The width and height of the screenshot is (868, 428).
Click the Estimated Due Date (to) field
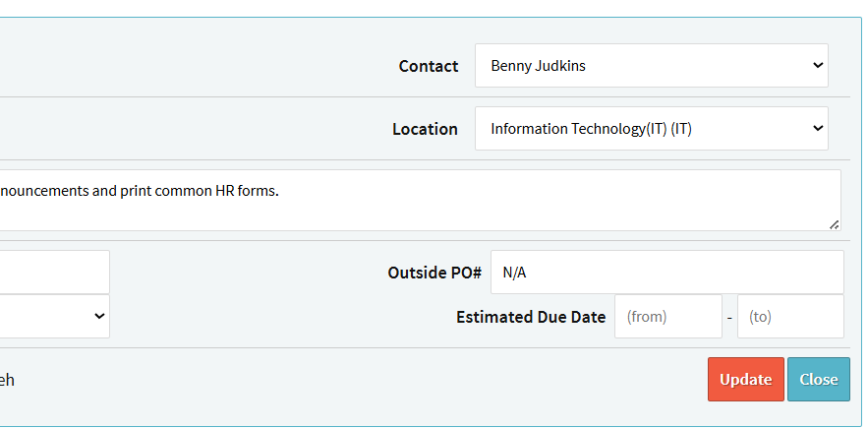789,317
